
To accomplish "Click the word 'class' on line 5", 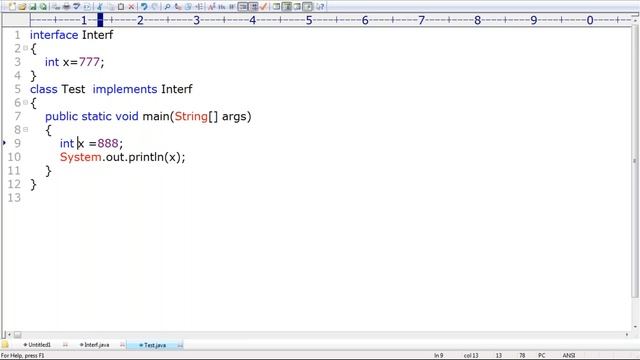I will click(x=44, y=89).
